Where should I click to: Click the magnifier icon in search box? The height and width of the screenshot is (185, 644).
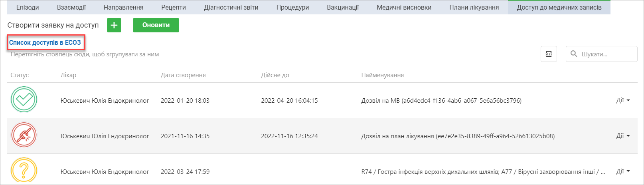tap(574, 54)
